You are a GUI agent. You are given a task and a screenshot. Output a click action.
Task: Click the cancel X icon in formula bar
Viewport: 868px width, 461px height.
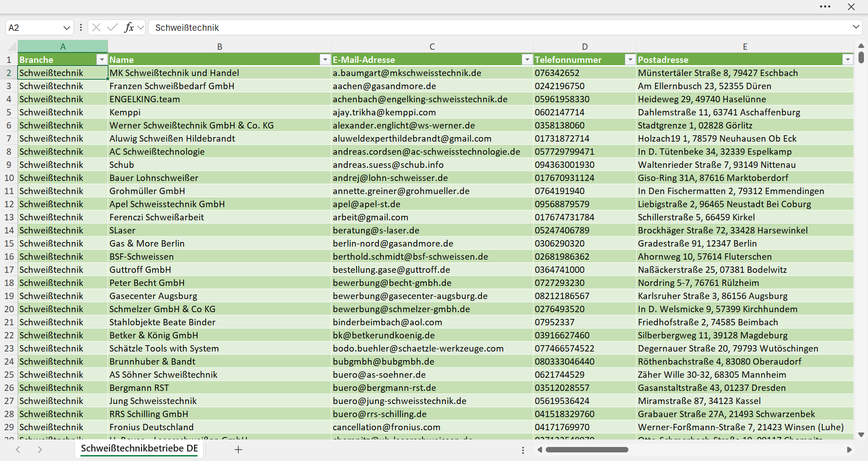point(96,28)
